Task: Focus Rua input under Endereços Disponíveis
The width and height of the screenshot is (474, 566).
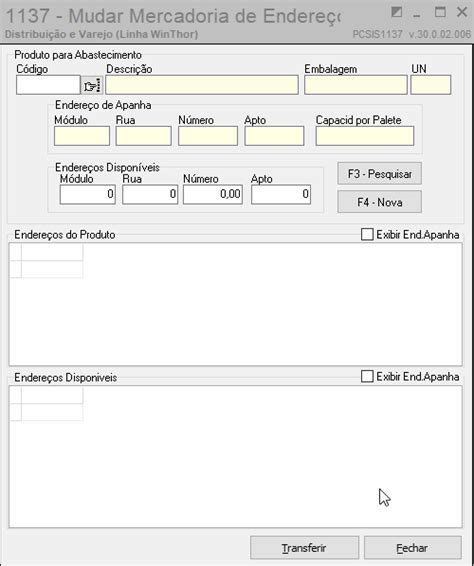Action: click(x=150, y=195)
